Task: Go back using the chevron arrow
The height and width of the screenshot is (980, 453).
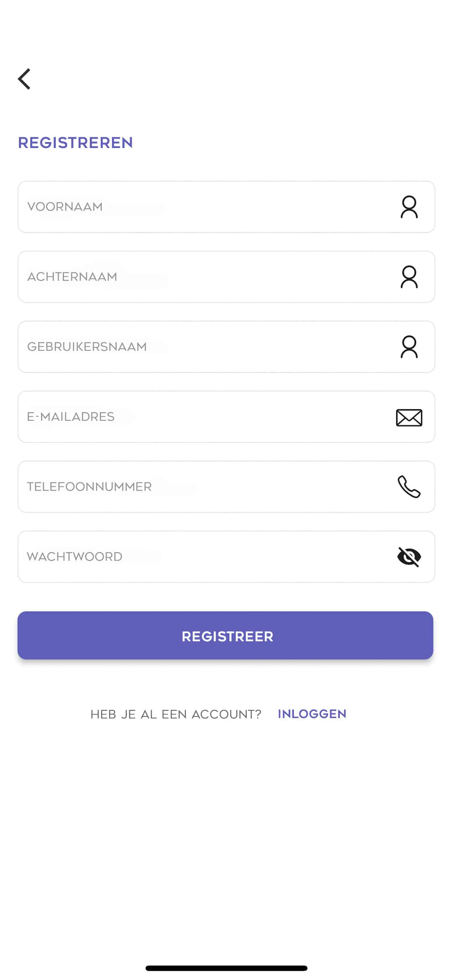Action: click(25, 79)
